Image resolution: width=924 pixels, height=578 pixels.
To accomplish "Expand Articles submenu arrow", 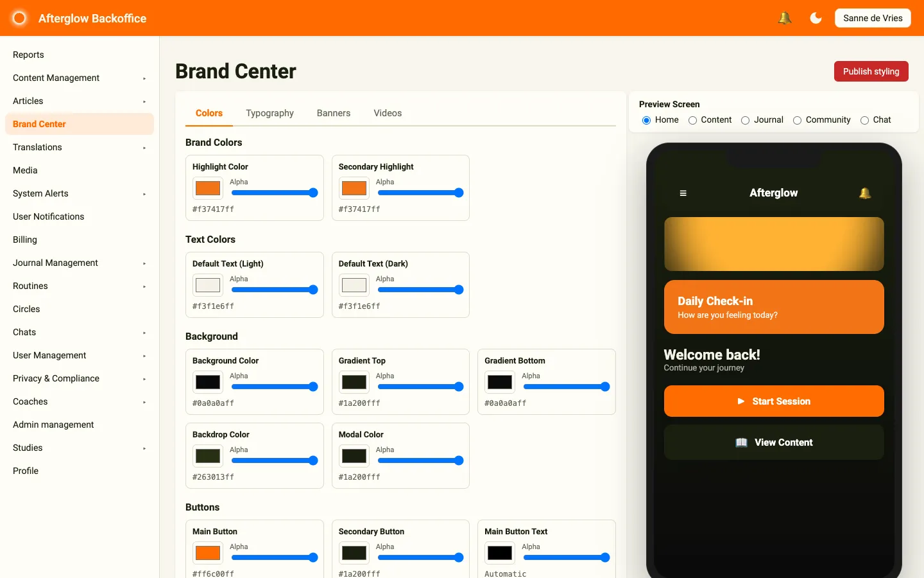I will (x=144, y=101).
